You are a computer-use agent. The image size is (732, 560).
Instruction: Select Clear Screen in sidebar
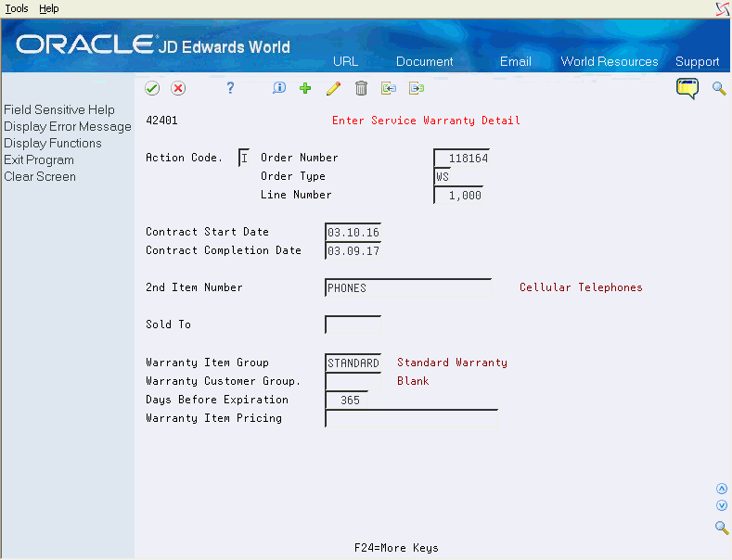click(x=40, y=177)
